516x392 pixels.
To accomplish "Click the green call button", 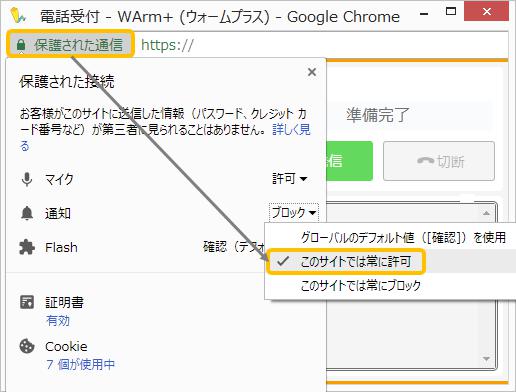I will pyautogui.click(x=349, y=161).
